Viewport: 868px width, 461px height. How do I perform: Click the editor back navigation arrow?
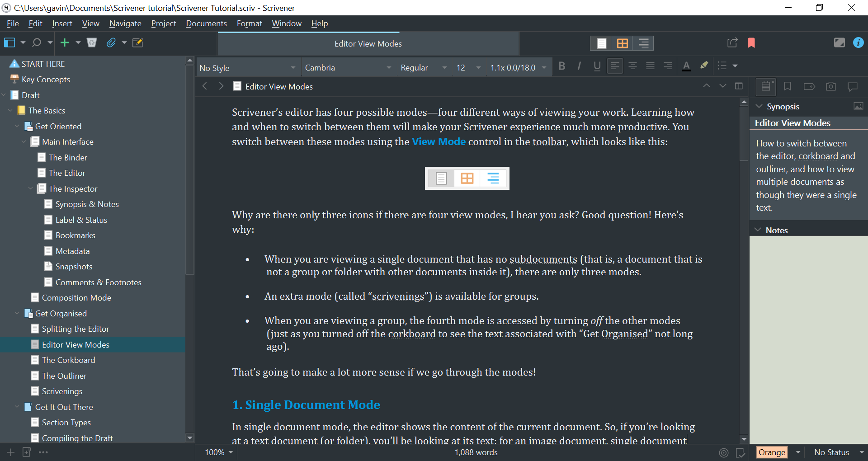pyautogui.click(x=205, y=86)
